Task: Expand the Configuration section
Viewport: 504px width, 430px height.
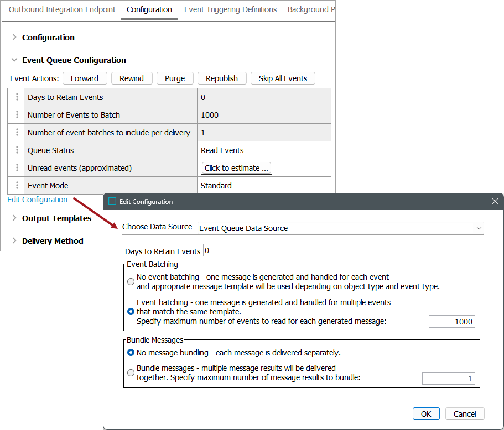Action: coord(14,38)
